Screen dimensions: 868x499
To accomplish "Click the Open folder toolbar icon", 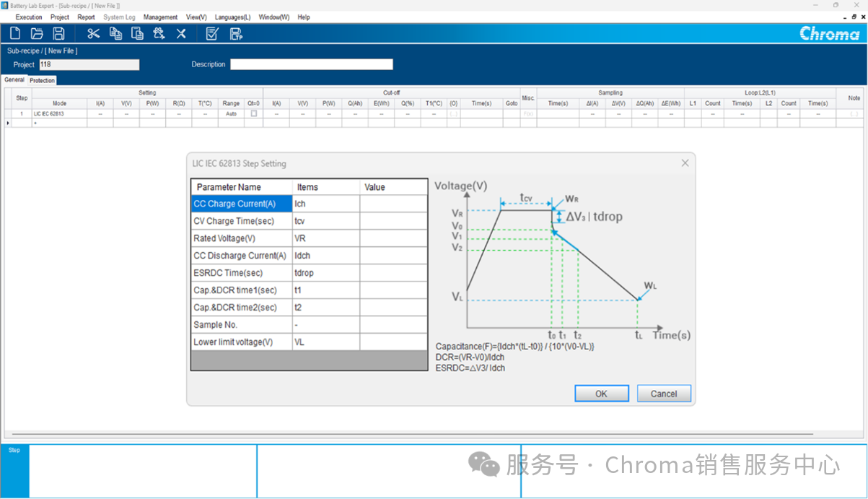I will pos(37,33).
